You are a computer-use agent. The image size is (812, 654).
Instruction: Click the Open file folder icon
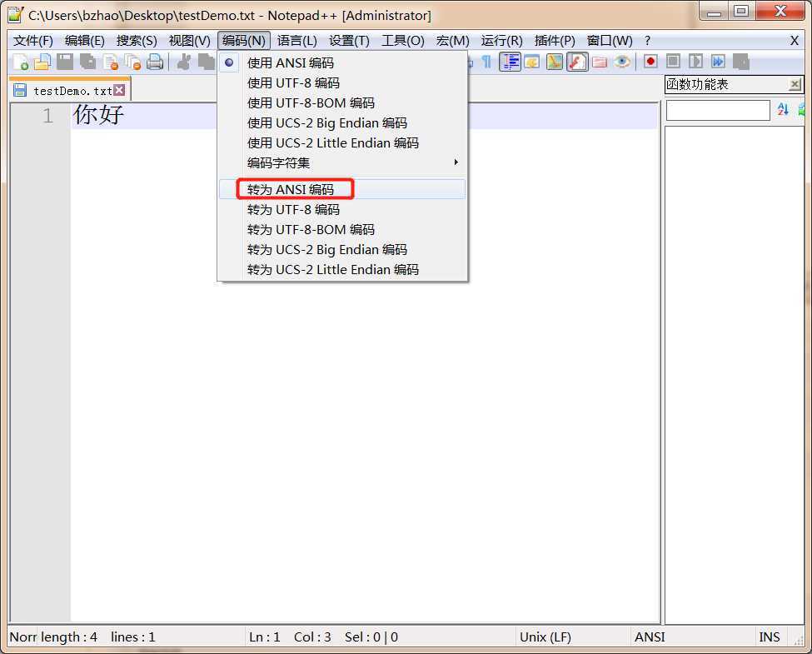(42, 62)
